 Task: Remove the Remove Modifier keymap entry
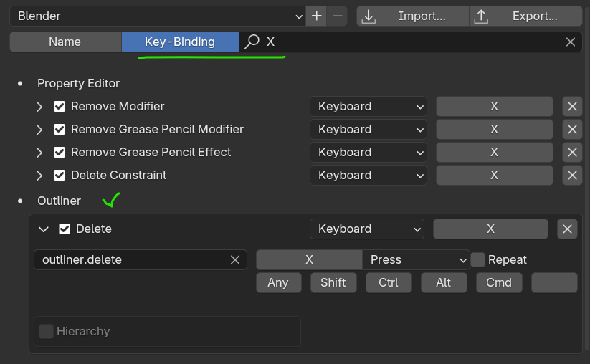coord(571,107)
